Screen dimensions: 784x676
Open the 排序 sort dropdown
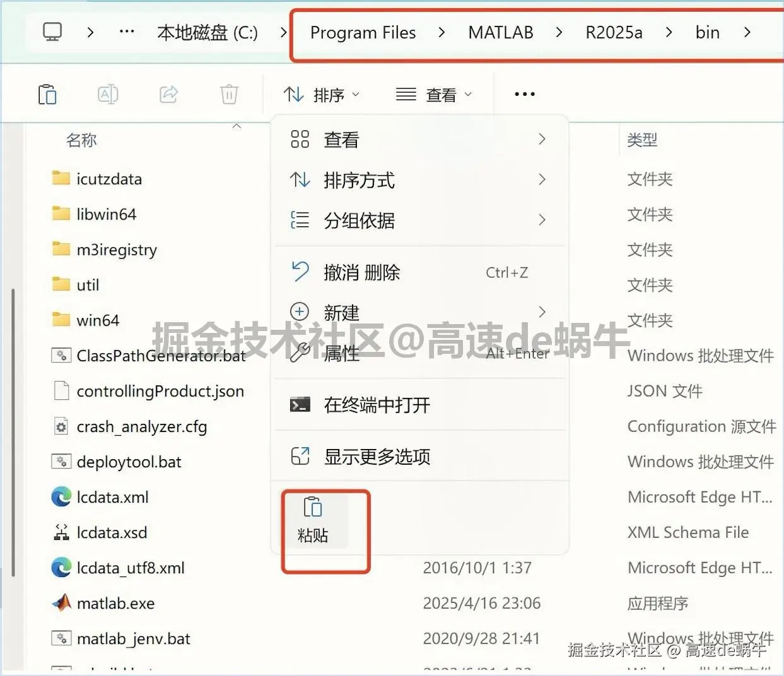pyautogui.click(x=322, y=93)
